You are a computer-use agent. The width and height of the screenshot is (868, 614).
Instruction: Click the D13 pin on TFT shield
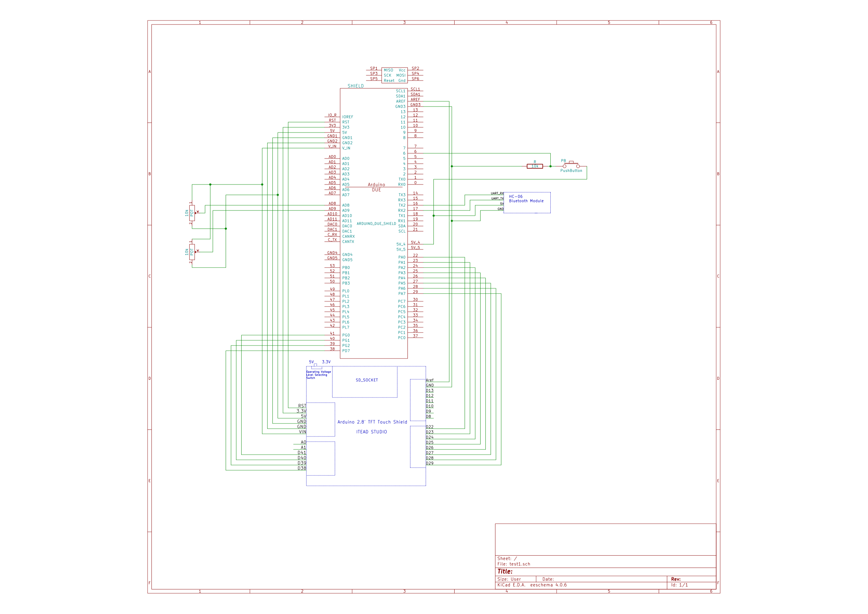click(430, 391)
